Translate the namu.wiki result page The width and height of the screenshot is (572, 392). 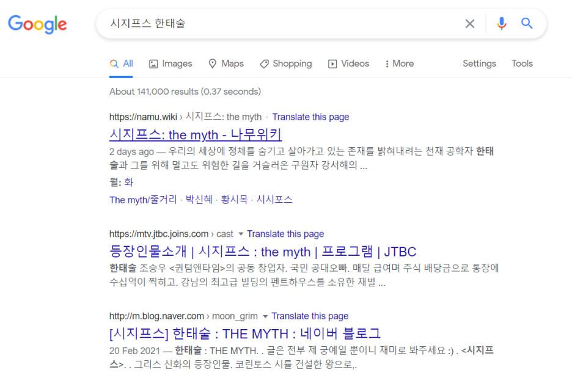coord(310,117)
